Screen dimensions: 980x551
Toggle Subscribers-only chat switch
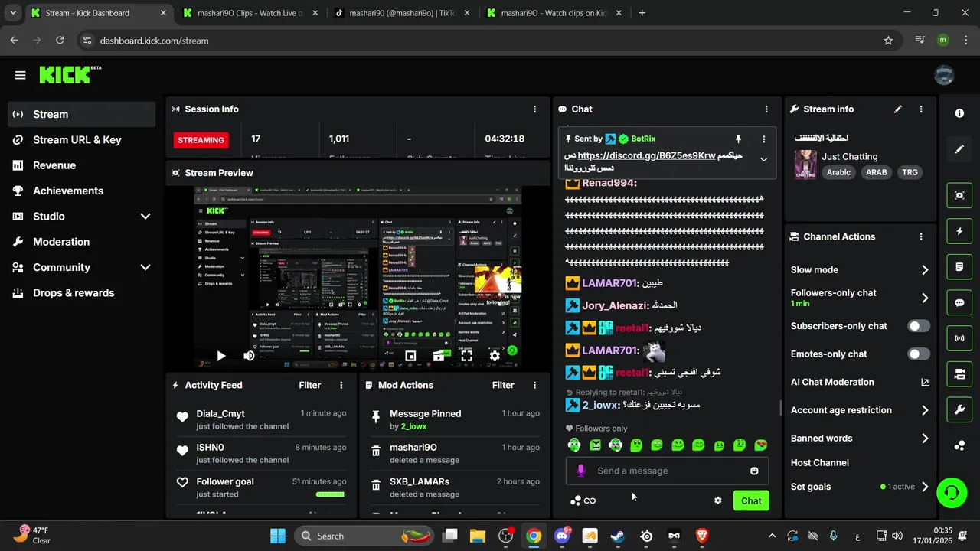pos(919,326)
